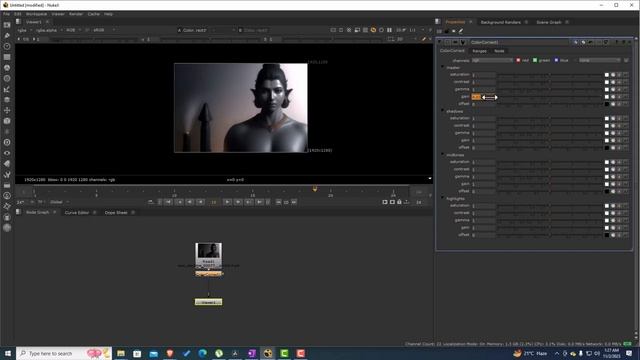Click the viewer pause icon in top toolbar
The width and height of the screenshot is (640, 360).
389,30
